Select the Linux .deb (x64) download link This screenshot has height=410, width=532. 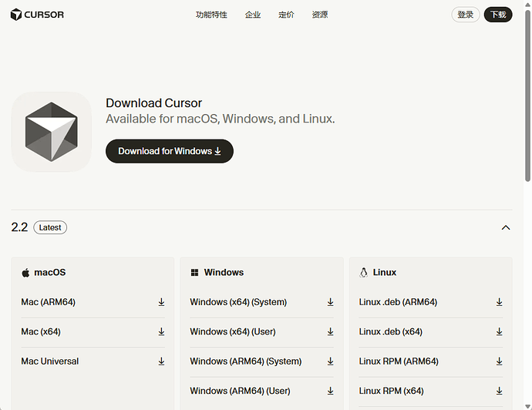391,331
